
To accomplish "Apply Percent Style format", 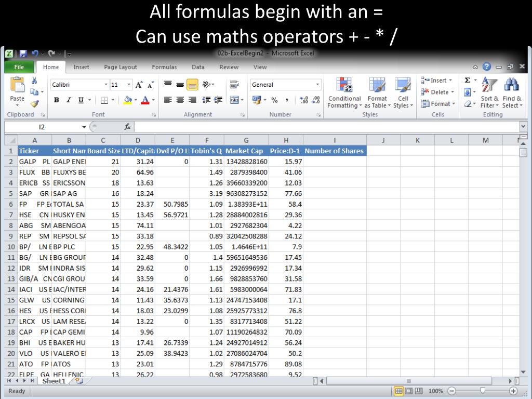I will click(274, 100).
